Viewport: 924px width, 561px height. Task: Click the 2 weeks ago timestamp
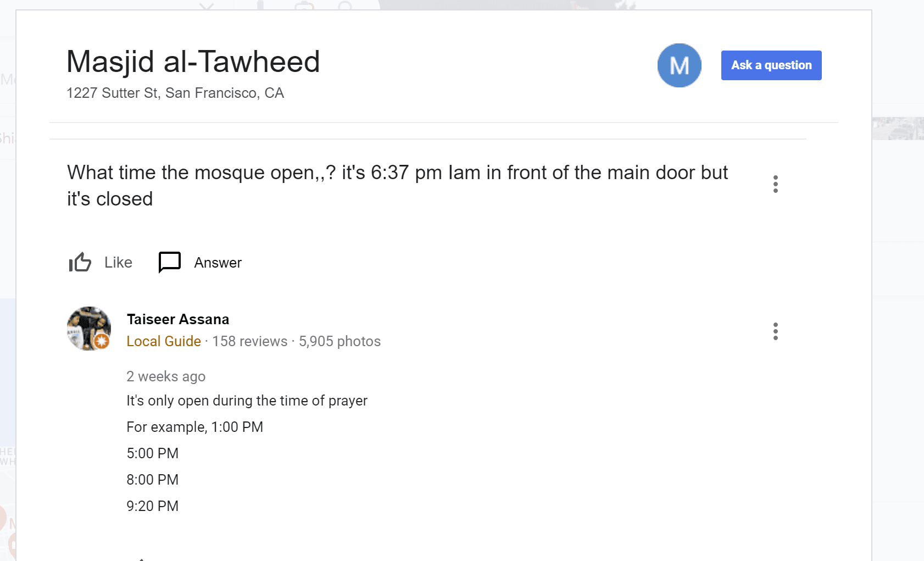click(166, 376)
